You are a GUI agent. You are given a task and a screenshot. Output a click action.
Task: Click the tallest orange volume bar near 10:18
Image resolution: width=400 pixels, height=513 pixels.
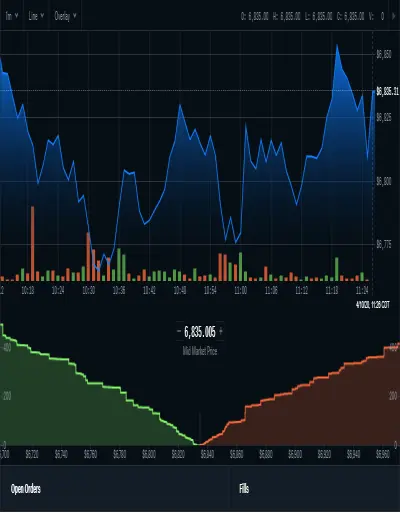point(33,243)
